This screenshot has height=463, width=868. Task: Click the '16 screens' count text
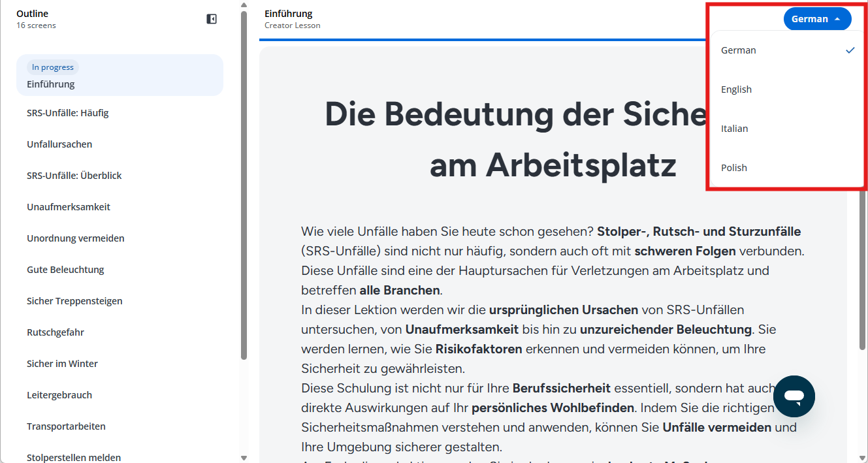pyautogui.click(x=36, y=25)
